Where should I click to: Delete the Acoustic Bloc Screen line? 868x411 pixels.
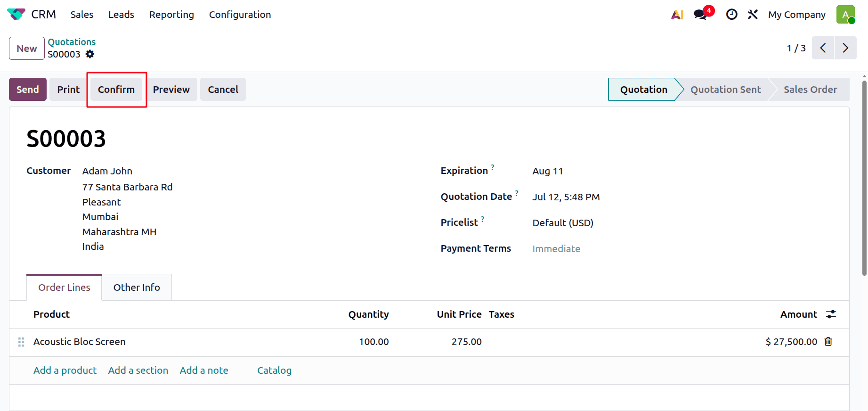click(x=828, y=342)
